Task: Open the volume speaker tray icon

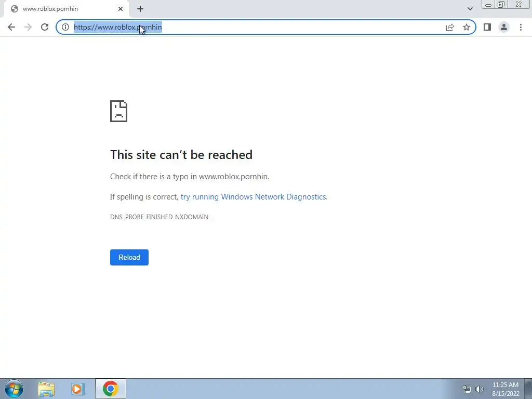Action: pos(480,389)
